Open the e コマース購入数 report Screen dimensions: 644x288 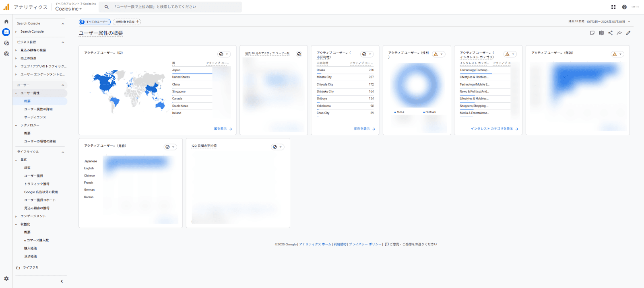coord(36,241)
